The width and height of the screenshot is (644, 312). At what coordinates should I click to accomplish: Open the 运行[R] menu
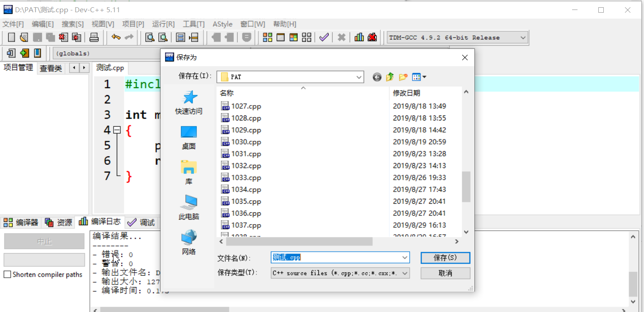coord(163,24)
